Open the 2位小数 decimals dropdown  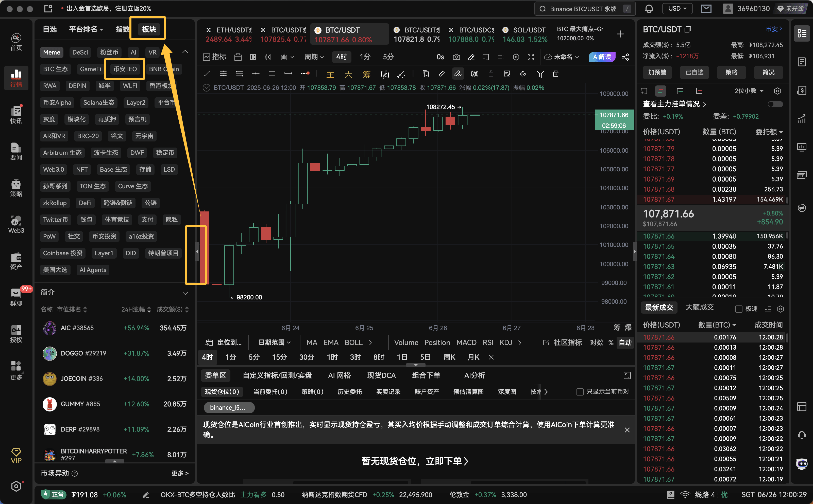coord(749,91)
